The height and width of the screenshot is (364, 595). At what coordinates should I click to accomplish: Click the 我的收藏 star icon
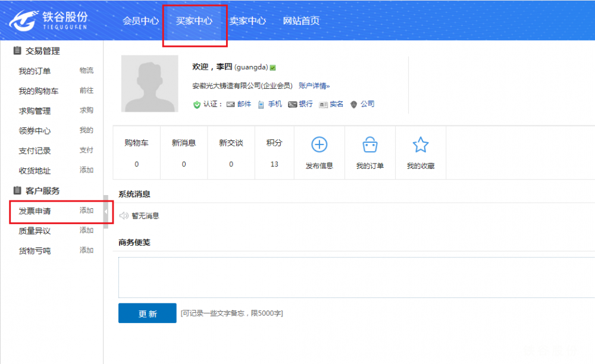[x=421, y=145]
